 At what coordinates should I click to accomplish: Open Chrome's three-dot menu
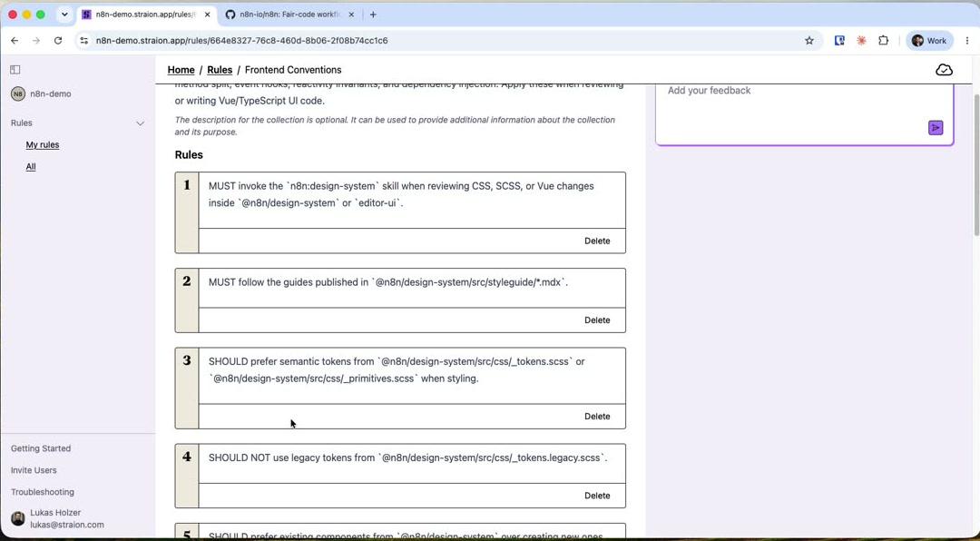(x=967, y=41)
